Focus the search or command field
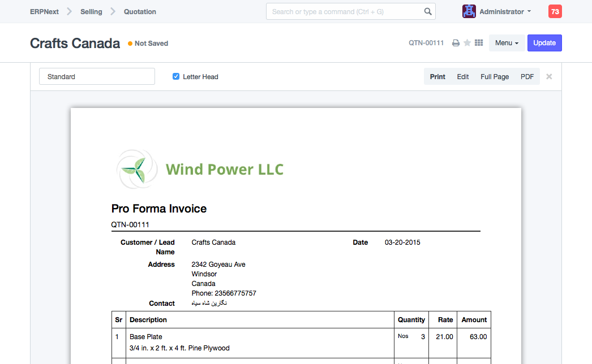Viewport: 592px width, 364px height. click(x=345, y=11)
